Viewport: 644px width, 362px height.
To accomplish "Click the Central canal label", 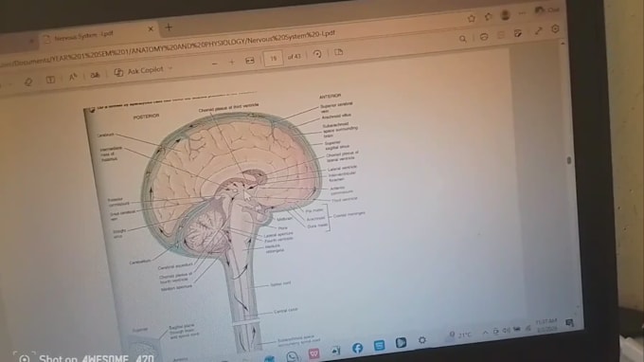I will (286, 311).
